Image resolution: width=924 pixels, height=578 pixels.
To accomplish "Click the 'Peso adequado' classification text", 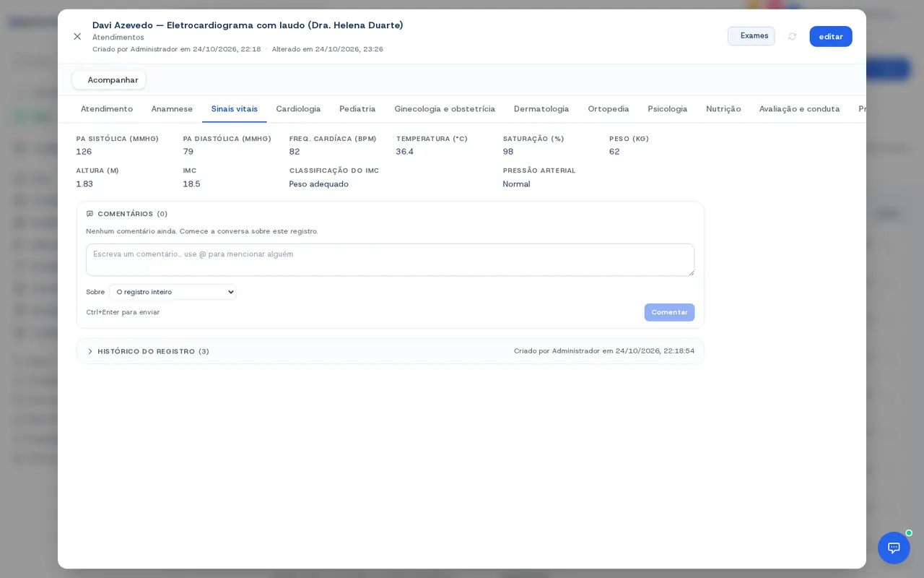I will pyautogui.click(x=319, y=184).
